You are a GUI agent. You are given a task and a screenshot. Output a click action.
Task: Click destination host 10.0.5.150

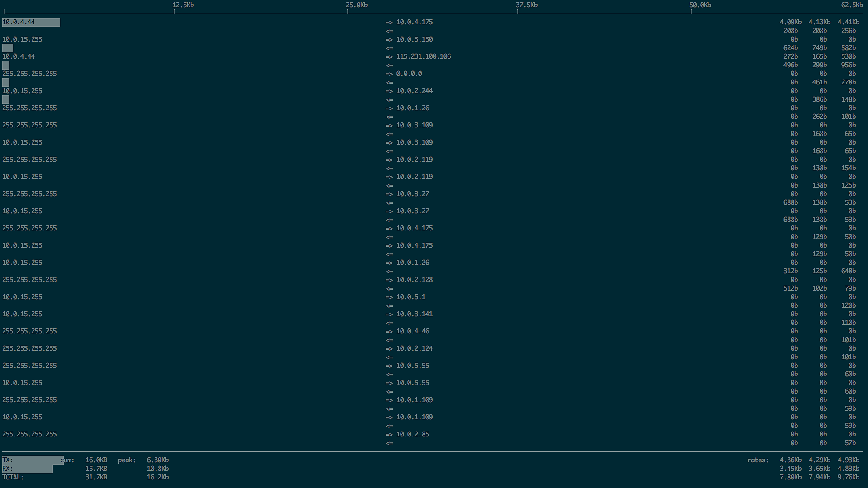point(414,39)
